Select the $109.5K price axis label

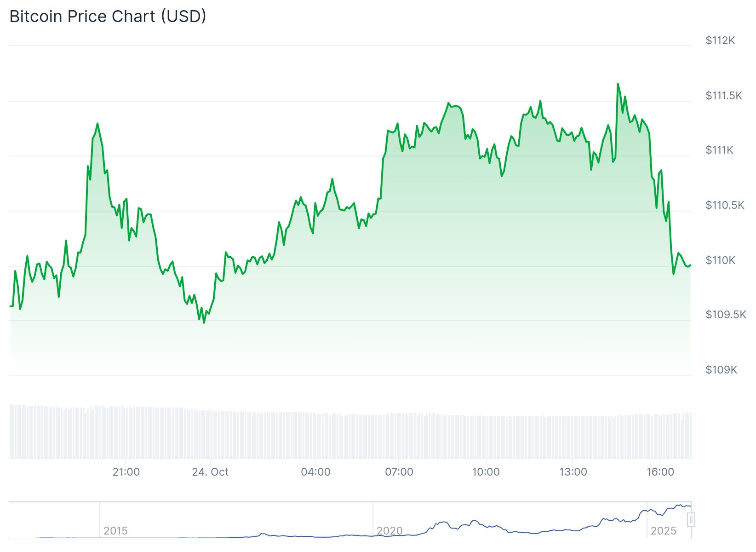click(x=726, y=315)
